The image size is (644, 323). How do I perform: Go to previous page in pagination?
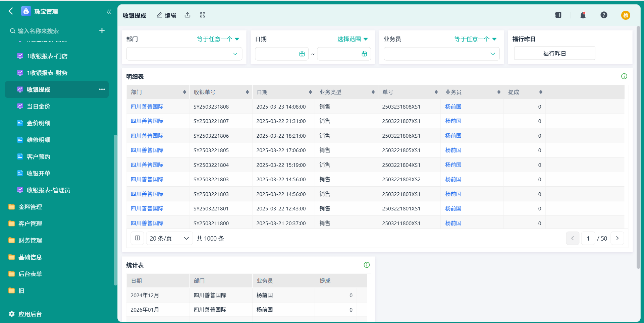(573, 238)
